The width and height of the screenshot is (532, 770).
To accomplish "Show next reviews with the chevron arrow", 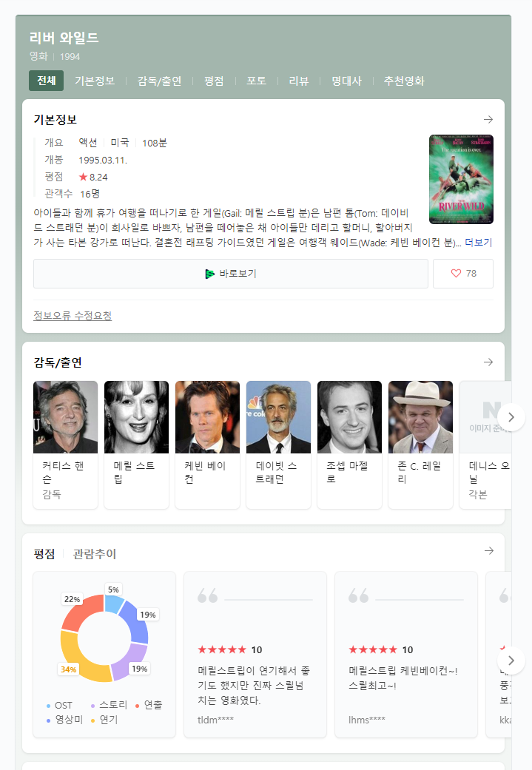I will coord(511,661).
